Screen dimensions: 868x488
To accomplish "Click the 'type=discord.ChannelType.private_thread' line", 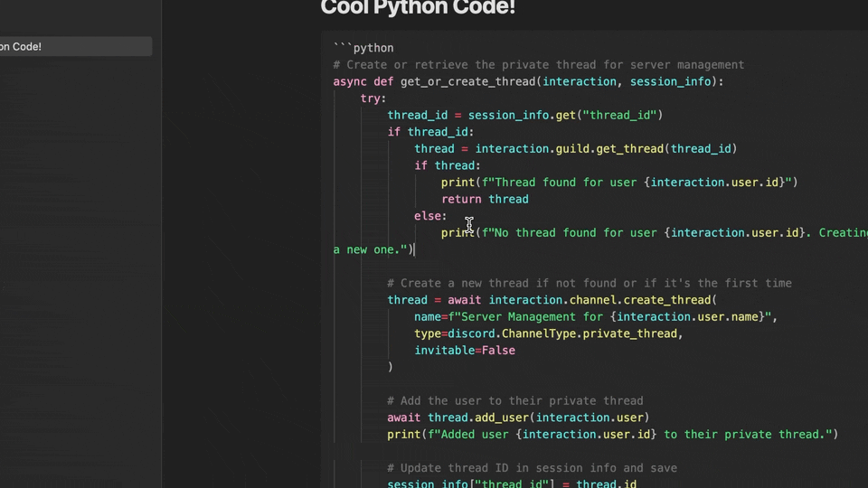I will tap(549, 333).
